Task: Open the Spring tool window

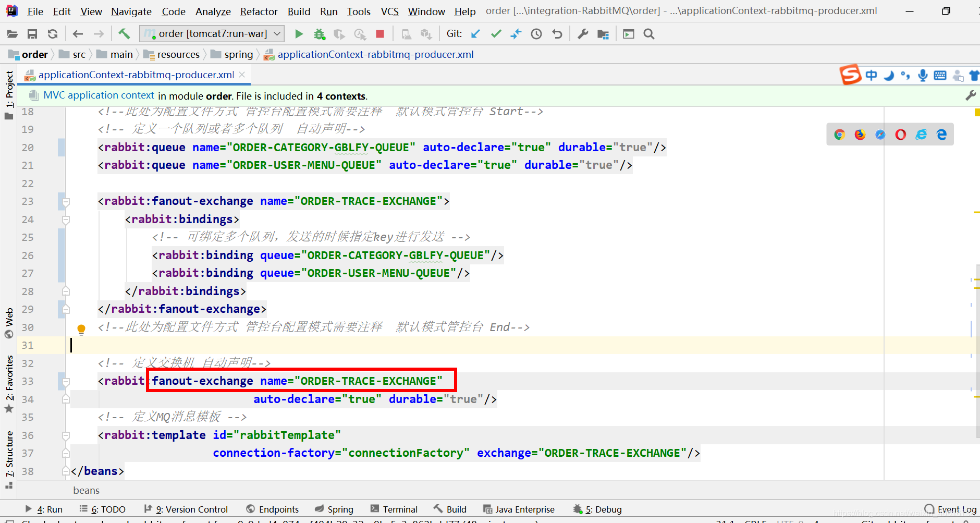Action: 334,509
